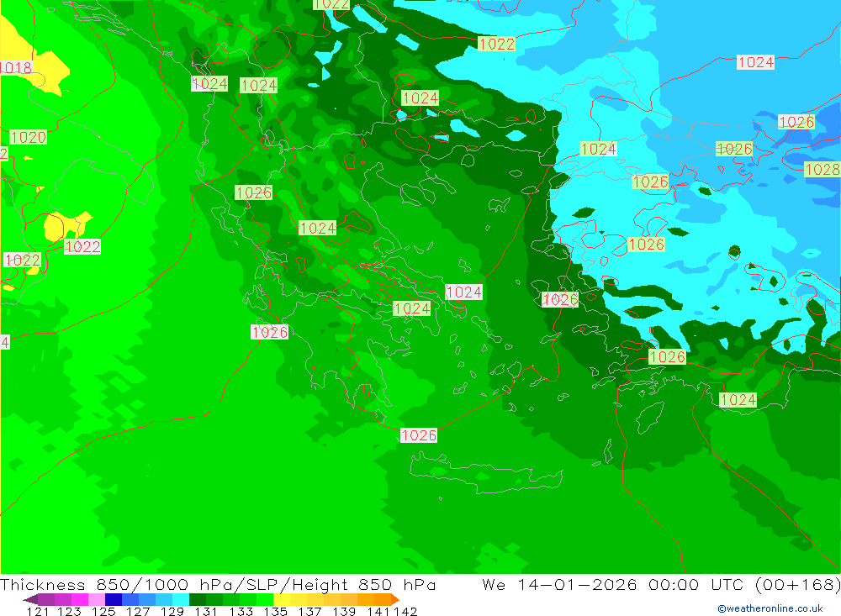Viewport: 841px width, 616px height.
Task: Click the orange right arrow of color scale
Action: 395,599
